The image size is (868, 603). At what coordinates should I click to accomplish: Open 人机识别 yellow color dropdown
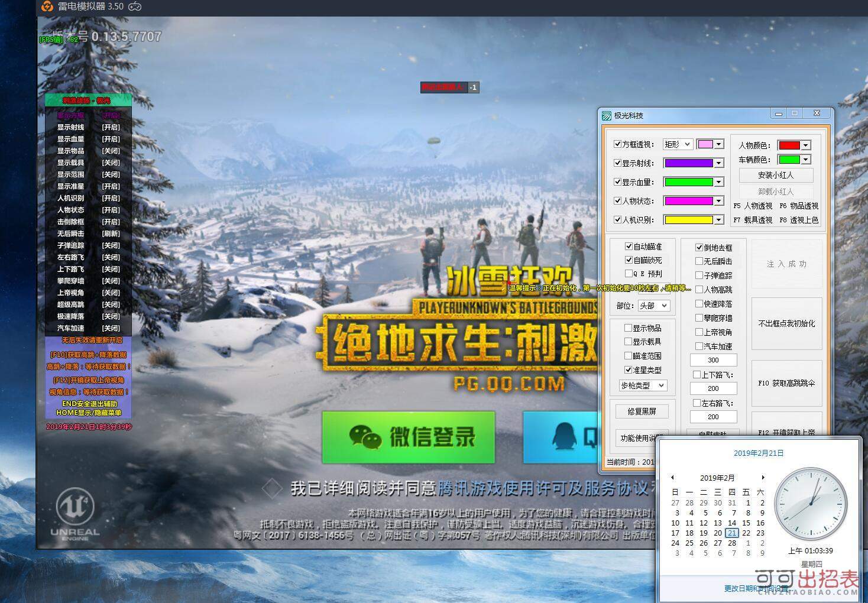(719, 220)
